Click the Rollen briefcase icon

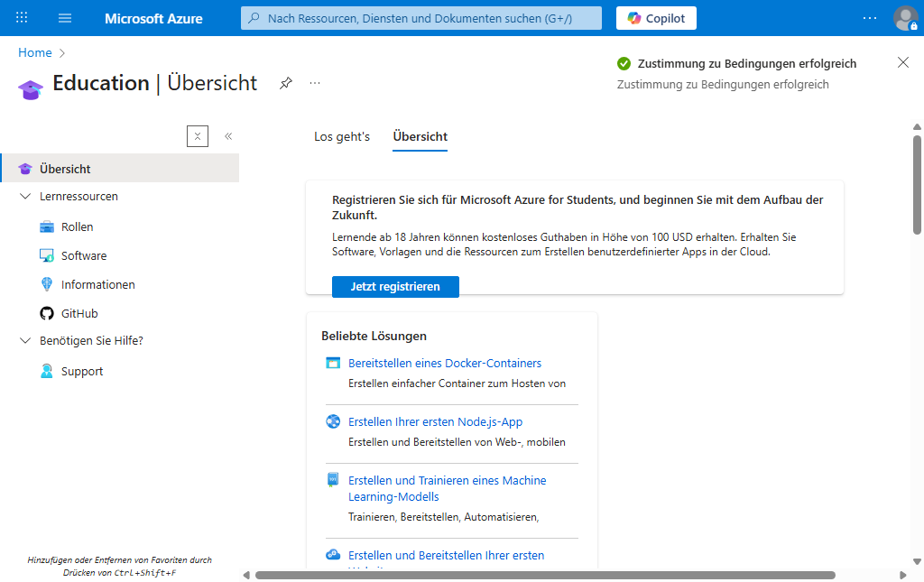pyautogui.click(x=47, y=226)
